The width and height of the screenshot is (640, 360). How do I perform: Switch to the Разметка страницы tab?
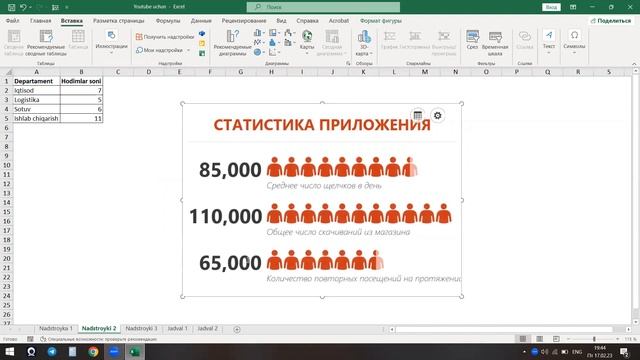pyautogui.click(x=118, y=20)
